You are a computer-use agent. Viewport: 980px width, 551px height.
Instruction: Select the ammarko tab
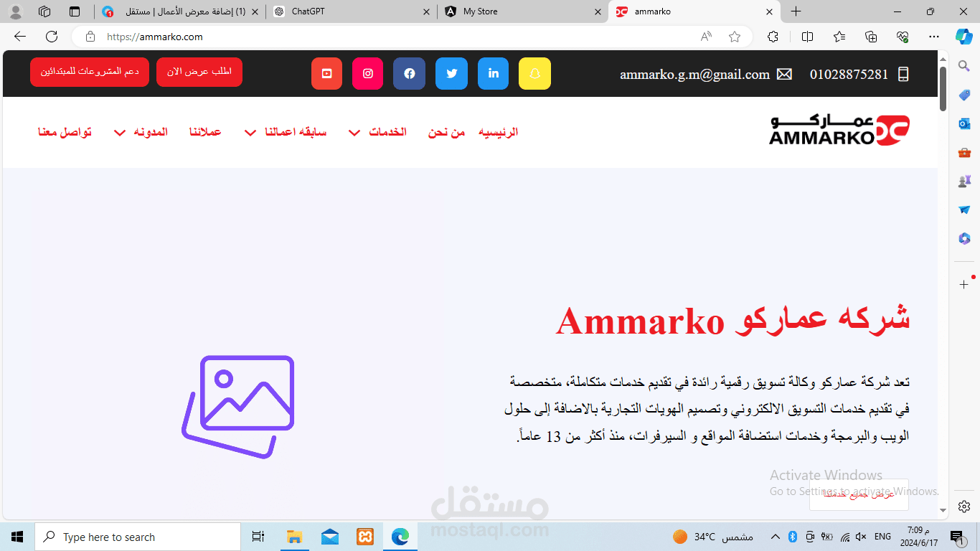tap(694, 11)
